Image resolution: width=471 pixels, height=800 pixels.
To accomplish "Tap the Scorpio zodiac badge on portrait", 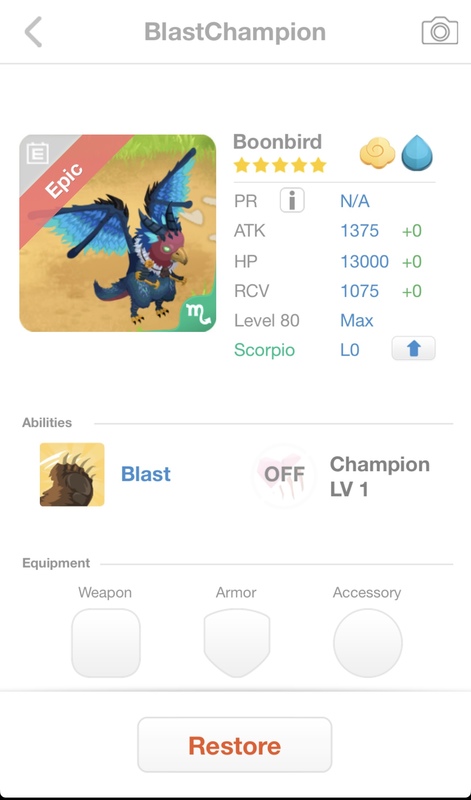I will tap(199, 316).
